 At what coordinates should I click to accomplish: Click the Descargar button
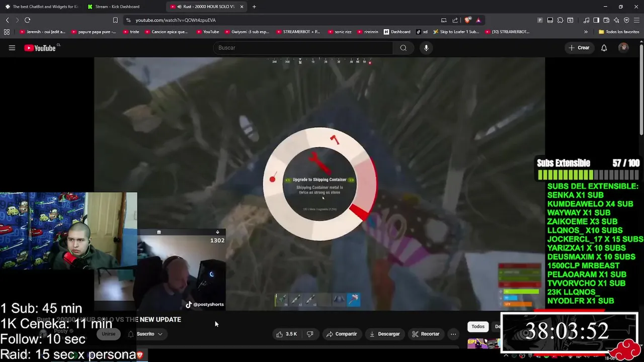coord(384,334)
